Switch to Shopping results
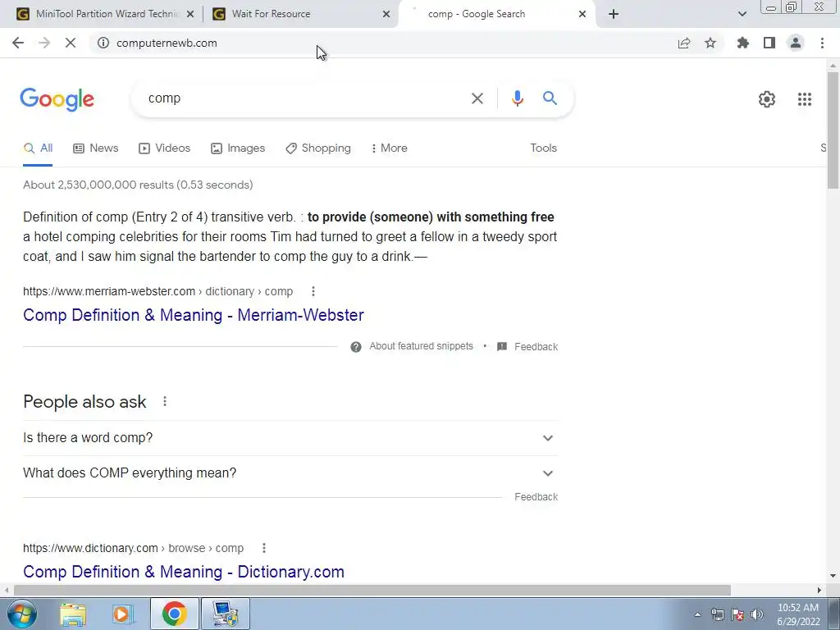Viewport: 840px width, 630px height. pos(318,148)
